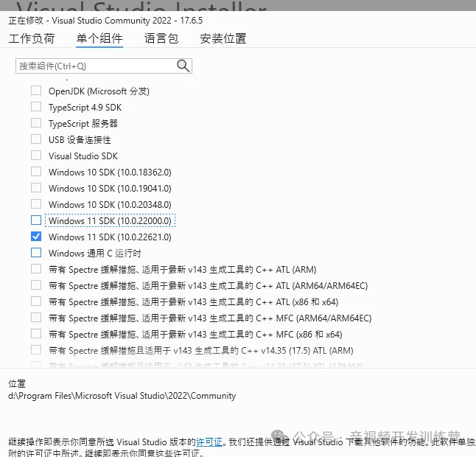Open the 语言包 tab
Screen dimensions: 476x457
coord(161,38)
